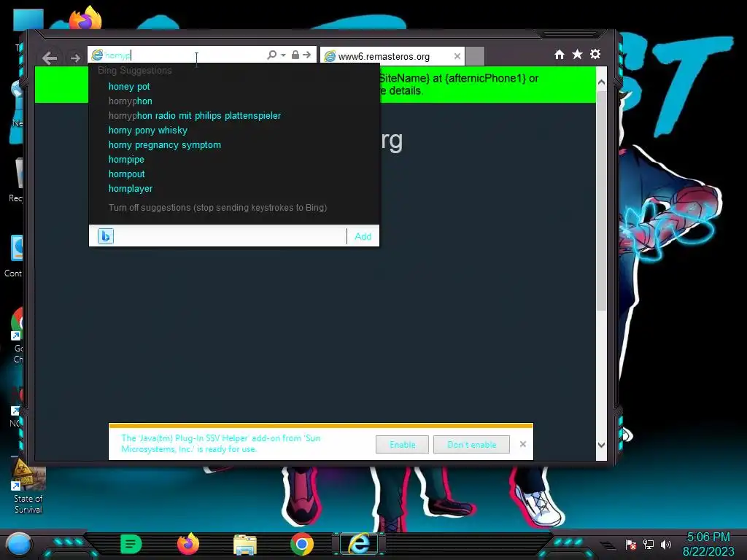Open State of Survival desktop shortcut
This screenshot has width=747, height=560.
coord(28,486)
